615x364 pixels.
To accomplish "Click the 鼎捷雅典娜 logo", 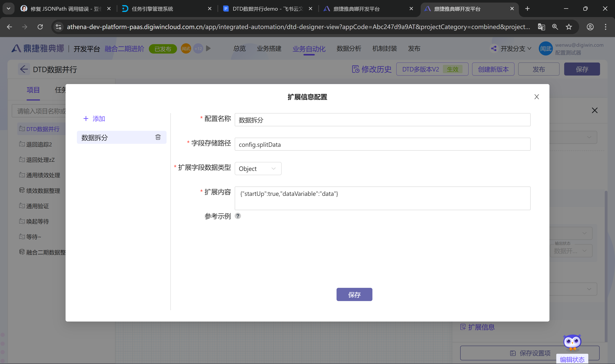I will pos(38,48).
